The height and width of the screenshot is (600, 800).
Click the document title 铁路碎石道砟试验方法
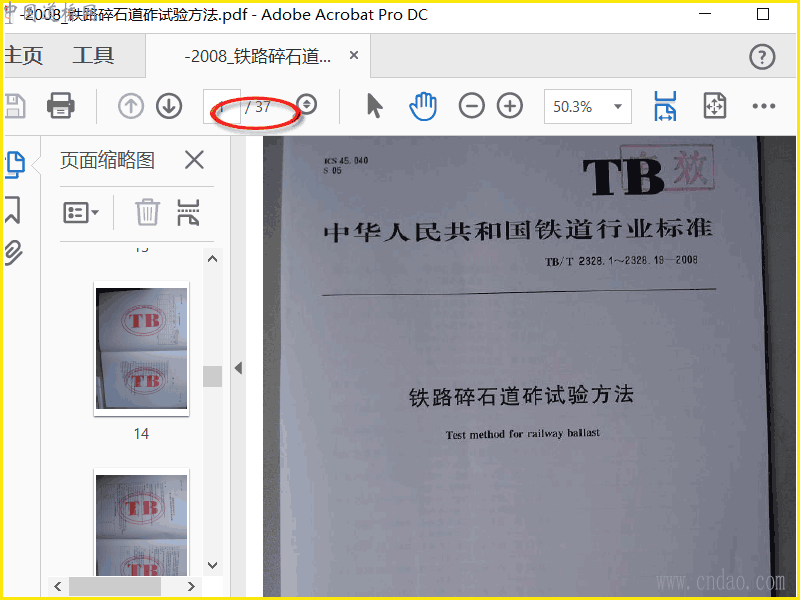click(521, 395)
